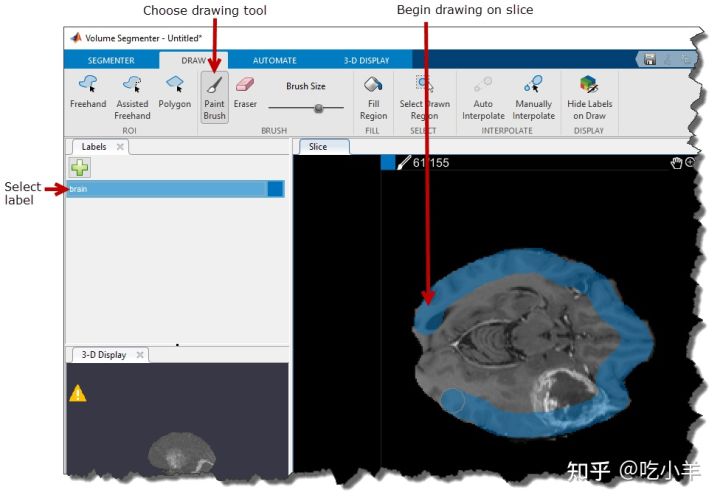
Task: Click the Fill Region tool
Action: point(373,96)
